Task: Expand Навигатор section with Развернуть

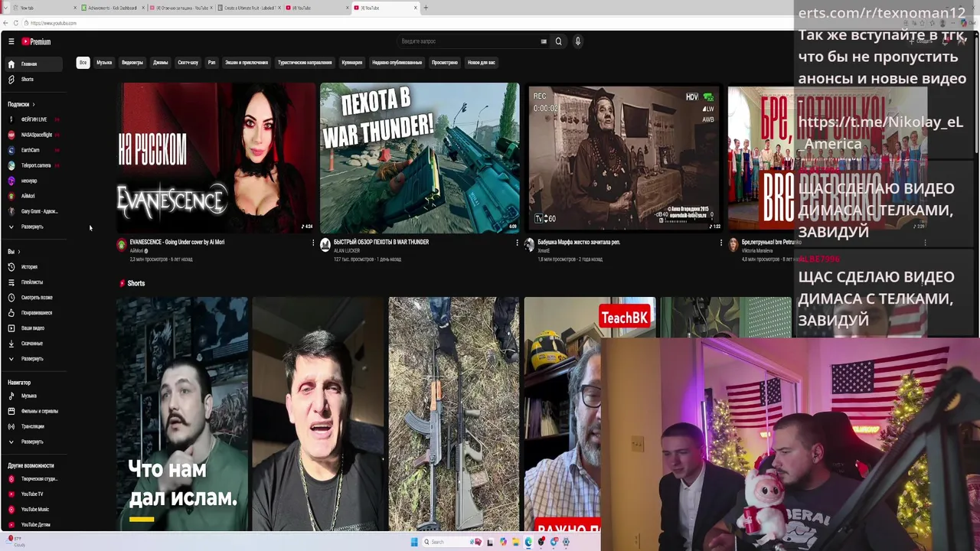Action: click(33, 442)
